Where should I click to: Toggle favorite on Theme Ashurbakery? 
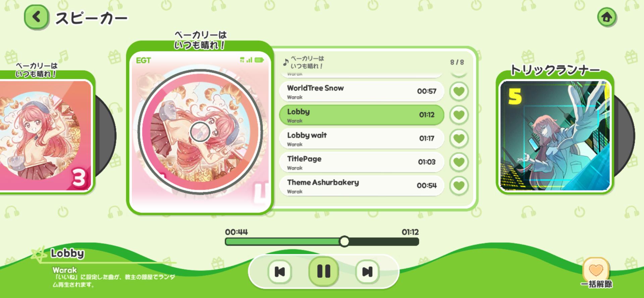click(x=459, y=185)
